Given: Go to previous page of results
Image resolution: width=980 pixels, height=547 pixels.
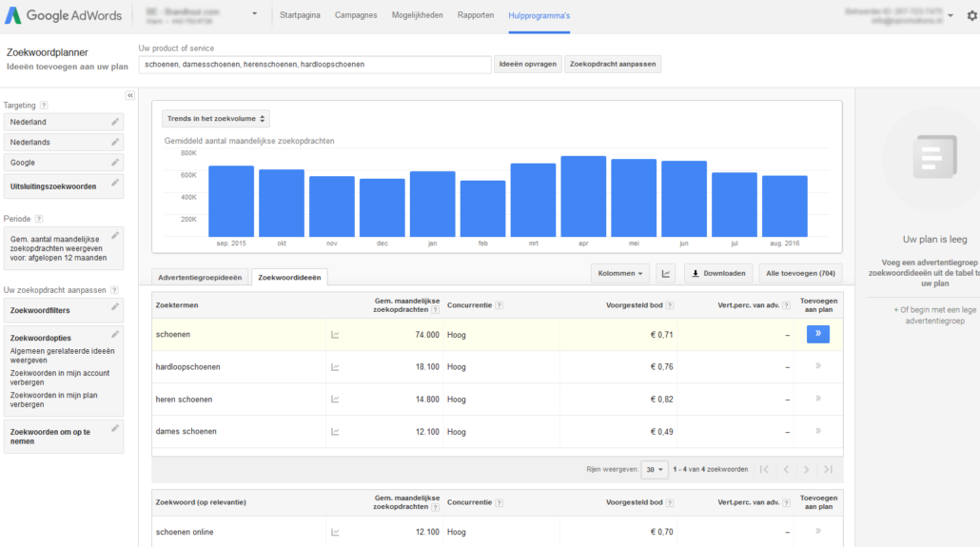Looking at the screenshot, I should (x=786, y=470).
